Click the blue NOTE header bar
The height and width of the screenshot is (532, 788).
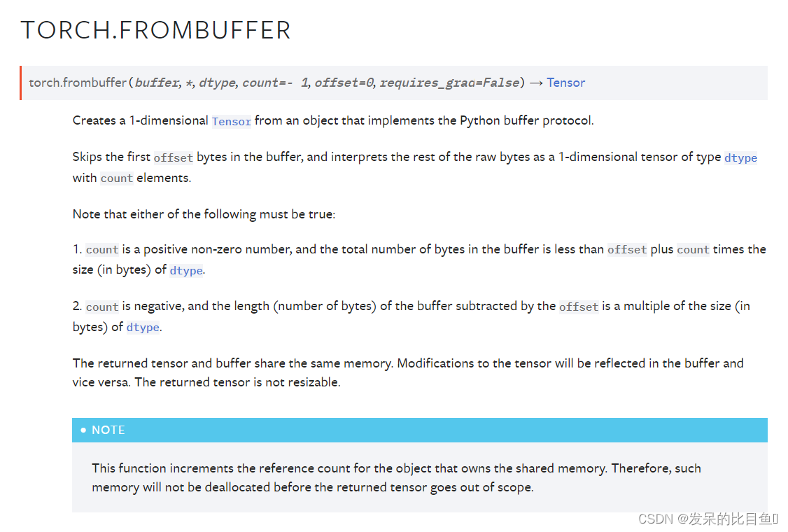point(420,430)
